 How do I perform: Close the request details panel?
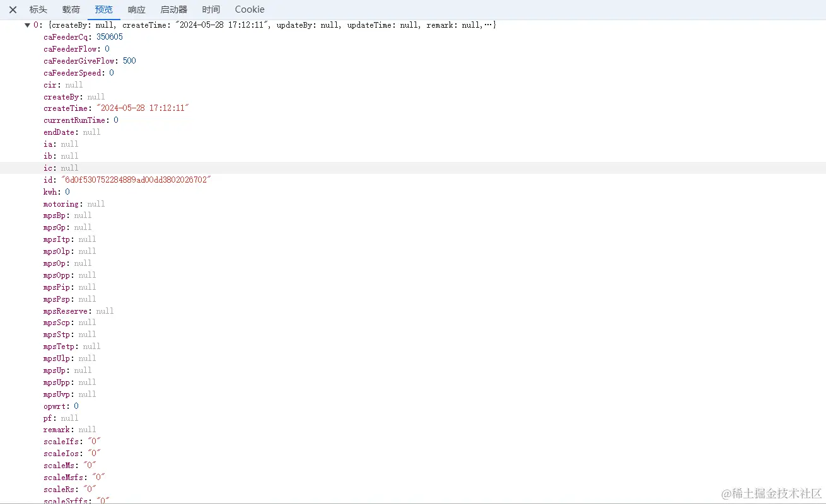point(13,9)
